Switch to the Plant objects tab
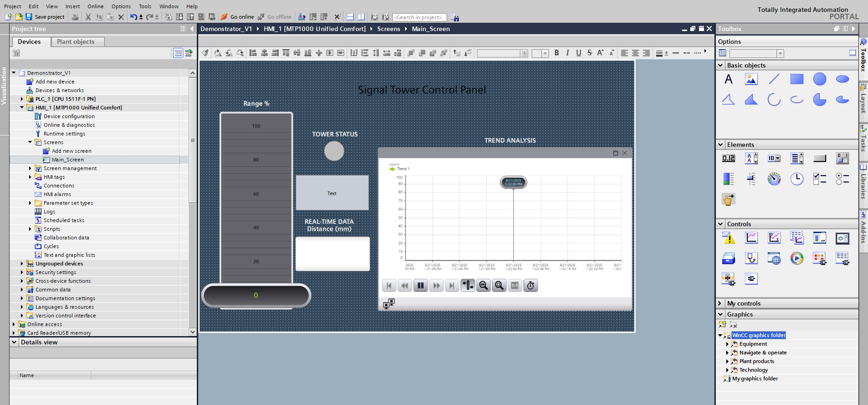 pyautogui.click(x=76, y=42)
